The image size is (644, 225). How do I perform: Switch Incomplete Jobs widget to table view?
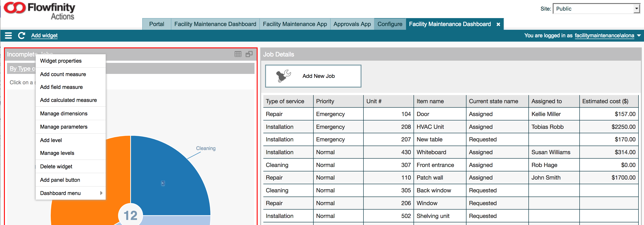[x=238, y=54]
